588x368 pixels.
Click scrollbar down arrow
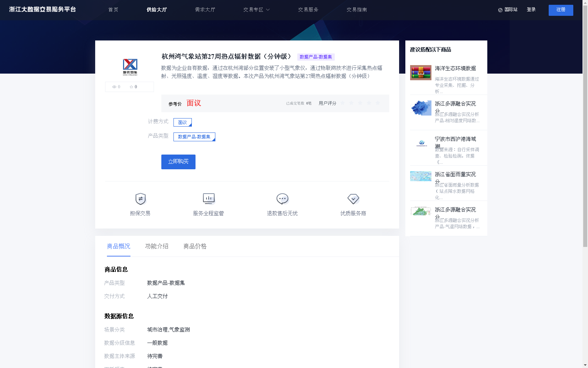[585, 365]
